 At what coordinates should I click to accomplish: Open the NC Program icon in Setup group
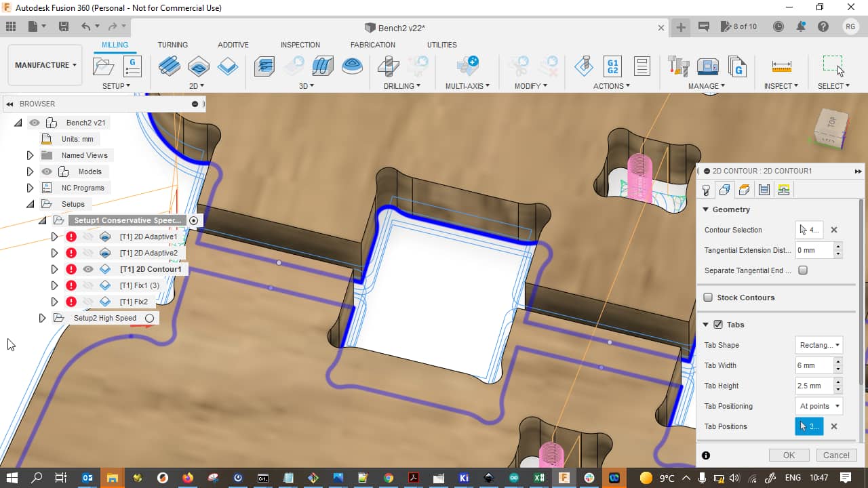pyautogui.click(x=132, y=66)
